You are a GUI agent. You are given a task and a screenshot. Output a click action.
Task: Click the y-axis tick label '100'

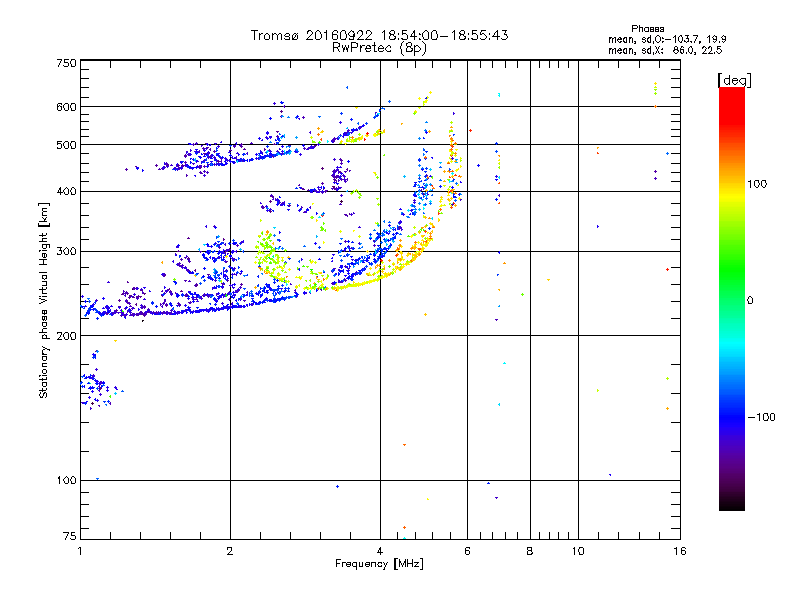pos(67,480)
